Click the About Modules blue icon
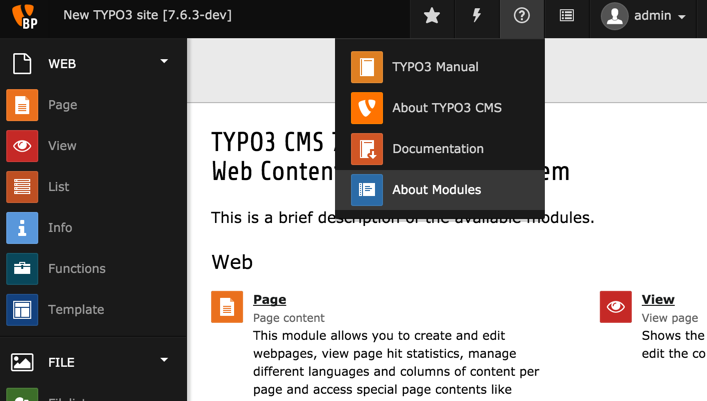Viewport: 707px width, 401px height. (367, 190)
